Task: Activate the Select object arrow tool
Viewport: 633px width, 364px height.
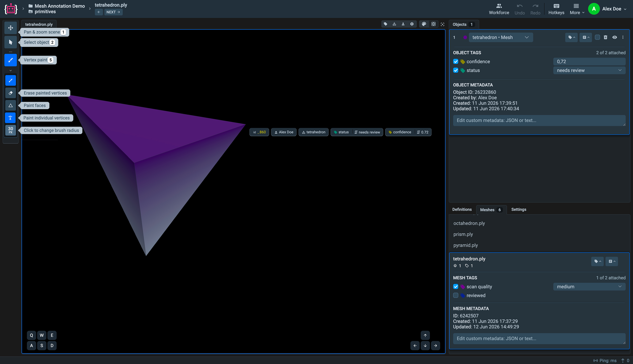Action: [11, 42]
